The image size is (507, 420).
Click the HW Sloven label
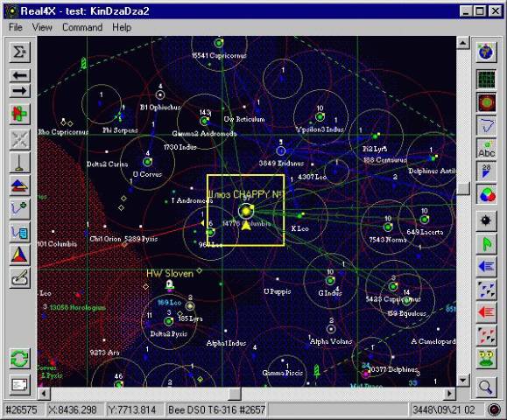point(170,274)
